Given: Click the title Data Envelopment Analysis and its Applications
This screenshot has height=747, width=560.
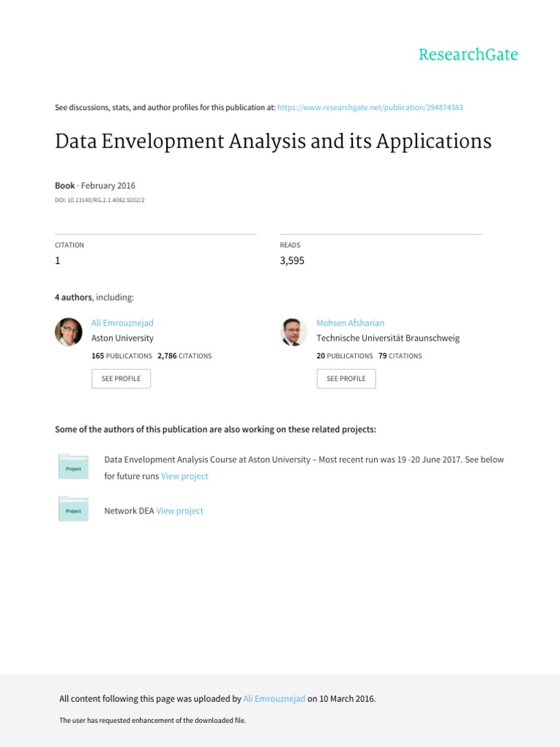Looking at the screenshot, I should pyautogui.click(x=273, y=142).
